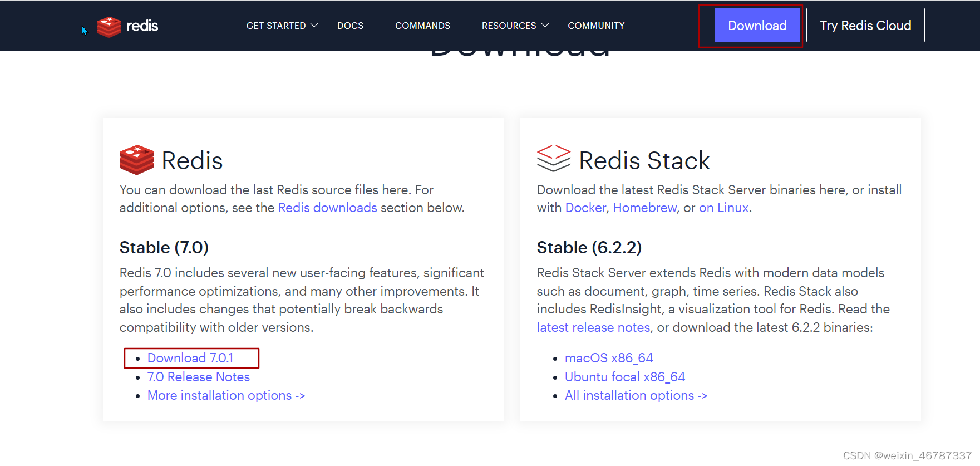The height and width of the screenshot is (466, 980).
Task: Expand the GET STARTED dropdown chevron
Action: (x=314, y=26)
